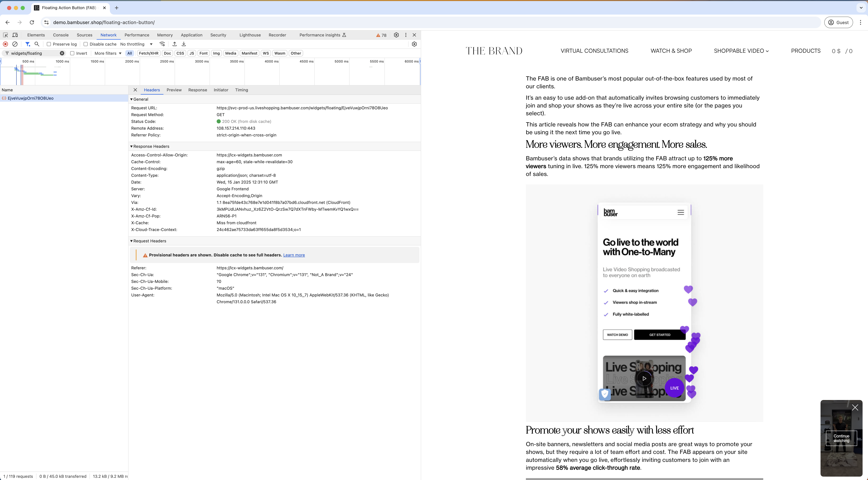This screenshot has width=868, height=480.
Task: Close the floating video player
Action: coord(855,408)
